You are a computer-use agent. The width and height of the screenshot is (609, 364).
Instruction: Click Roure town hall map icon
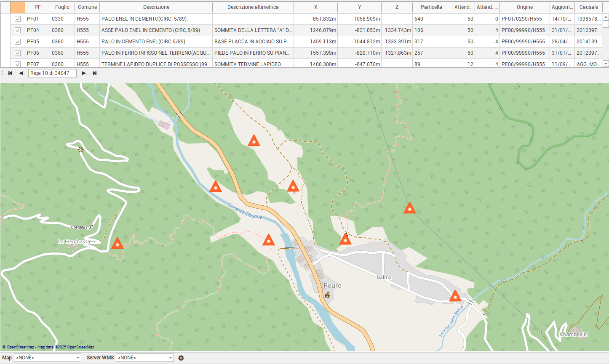[x=327, y=295]
